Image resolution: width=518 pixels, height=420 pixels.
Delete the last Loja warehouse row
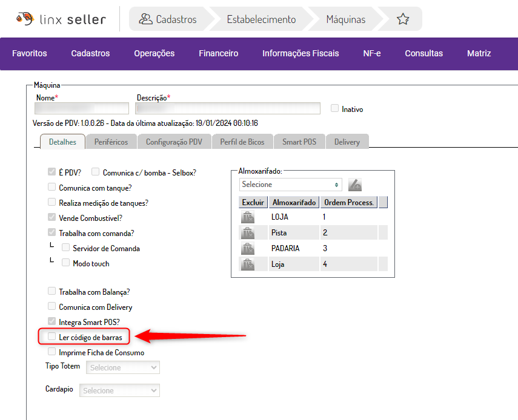pos(248,264)
